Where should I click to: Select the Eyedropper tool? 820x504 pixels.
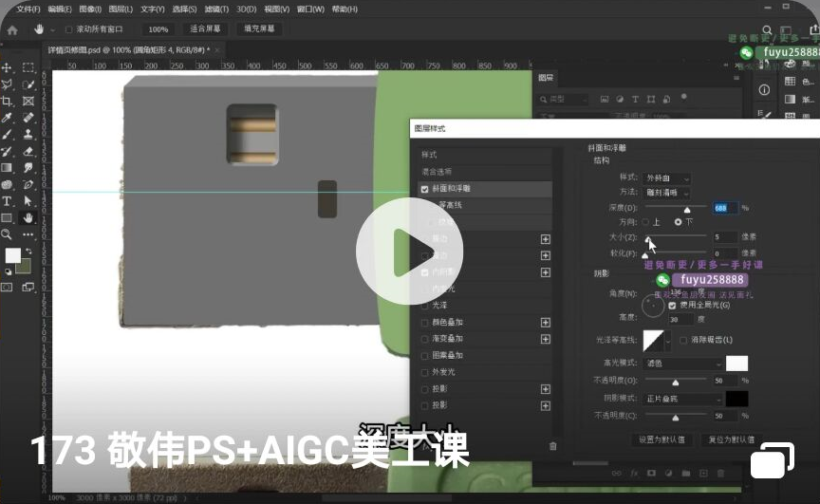pos(8,118)
